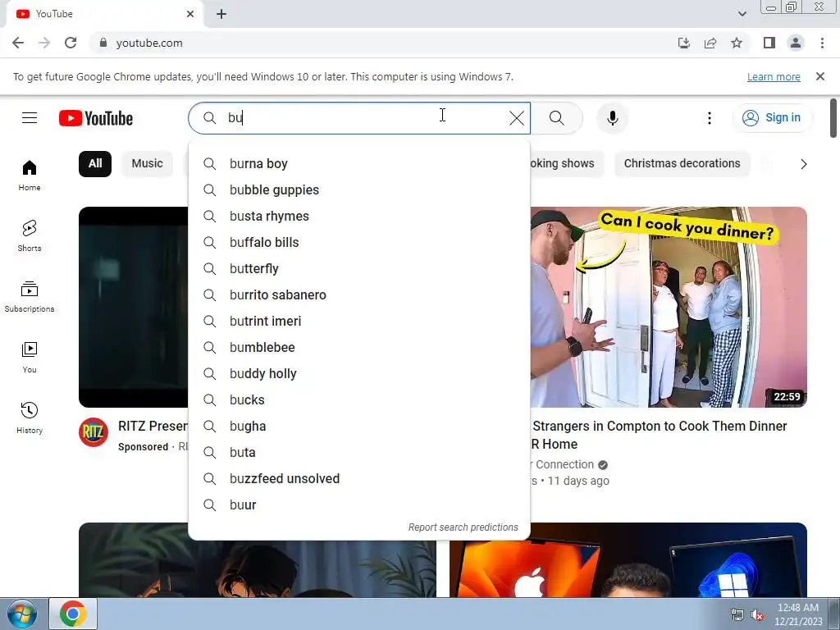Clear the search box with the X
This screenshot has width=840, height=630.
click(x=517, y=118)
